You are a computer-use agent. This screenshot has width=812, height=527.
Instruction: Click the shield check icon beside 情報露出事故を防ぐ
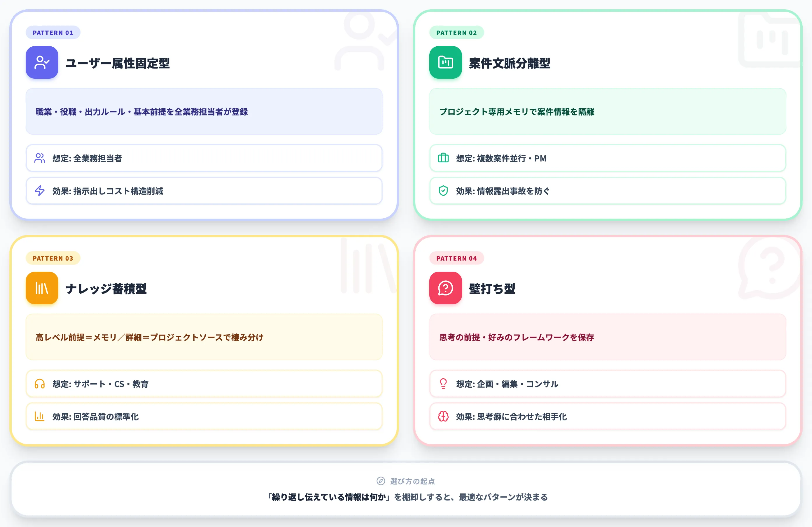click(443, 191)
